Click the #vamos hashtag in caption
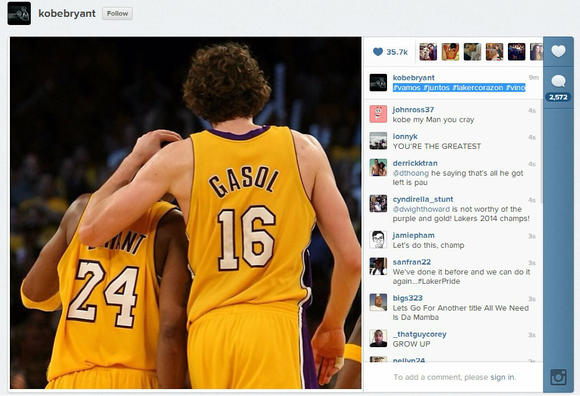Screen dimensions: 580x396 407,88
